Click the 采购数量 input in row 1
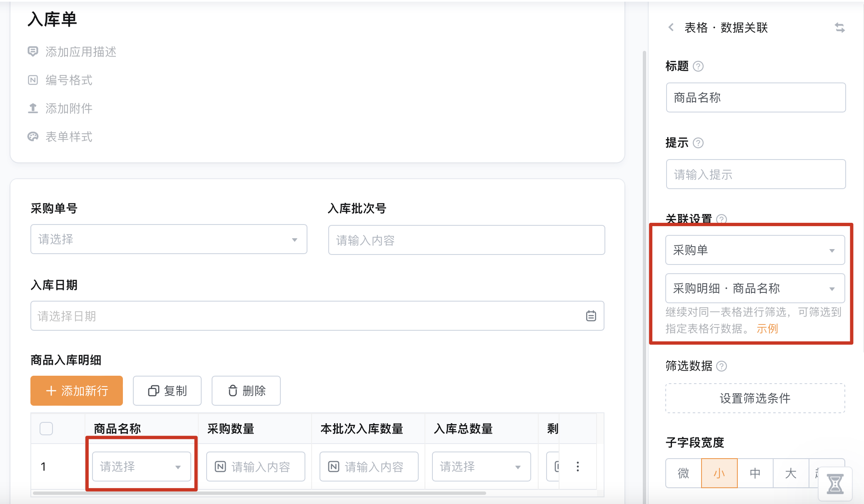The height and width of the screenshot is (504, 864). [256, 467]
